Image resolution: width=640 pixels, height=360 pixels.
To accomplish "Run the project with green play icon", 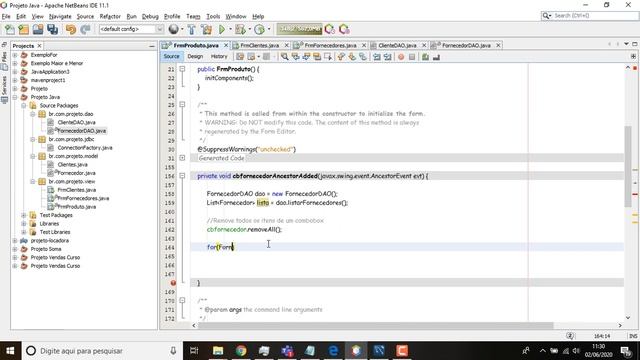I will coord(222,29).
